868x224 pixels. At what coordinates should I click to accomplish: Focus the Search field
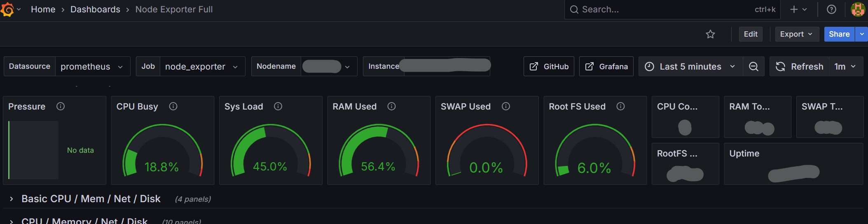click(672, 9)
